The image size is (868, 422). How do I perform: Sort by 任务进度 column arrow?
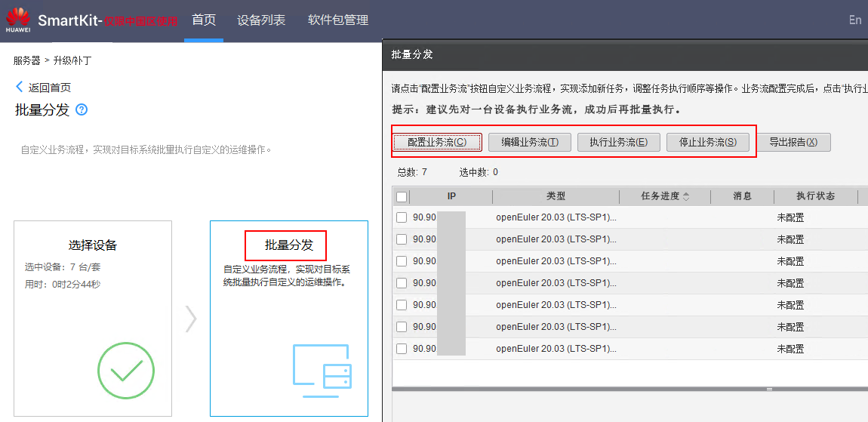686,196
